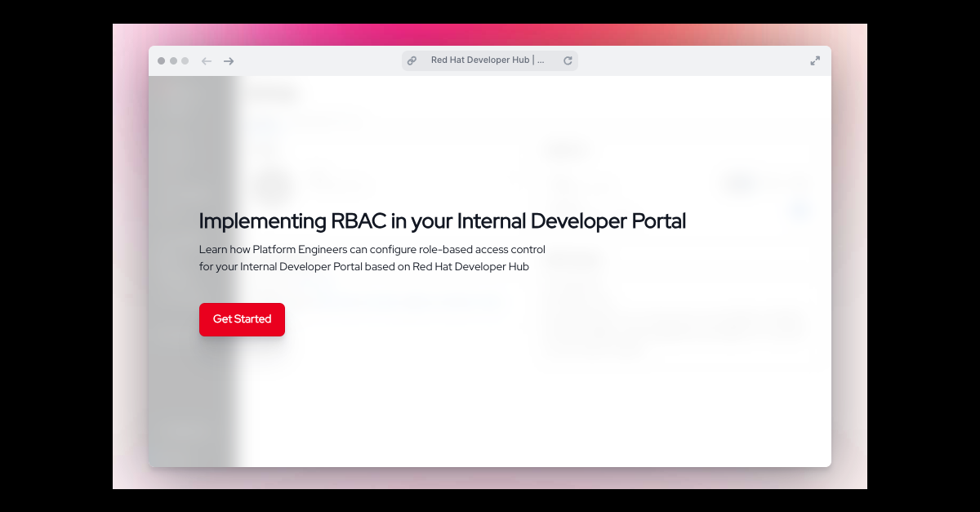Reload the Red Hat Developer Hub page
Screen dimensions: 980x512
click(568, 60)
